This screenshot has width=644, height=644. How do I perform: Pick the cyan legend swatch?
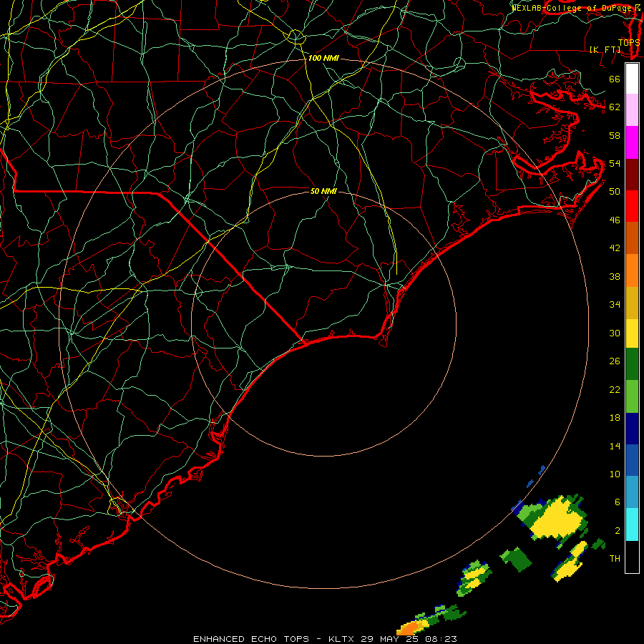(632, 525)
